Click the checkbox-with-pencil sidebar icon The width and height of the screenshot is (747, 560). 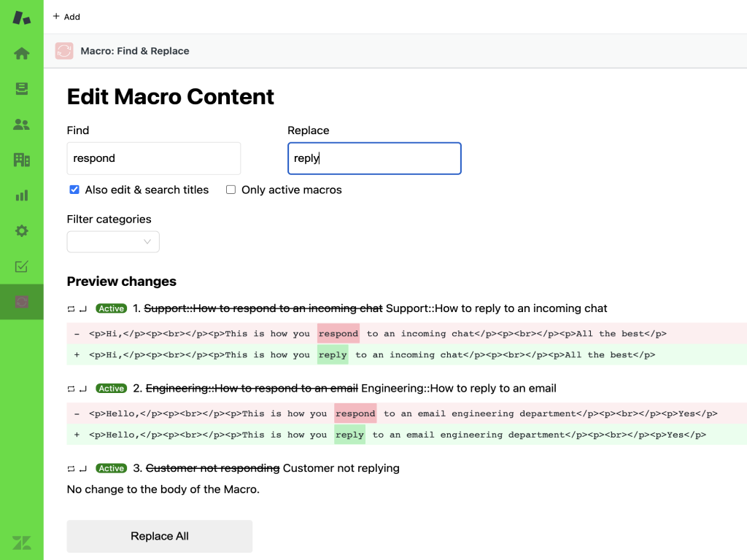coord(22,267)
